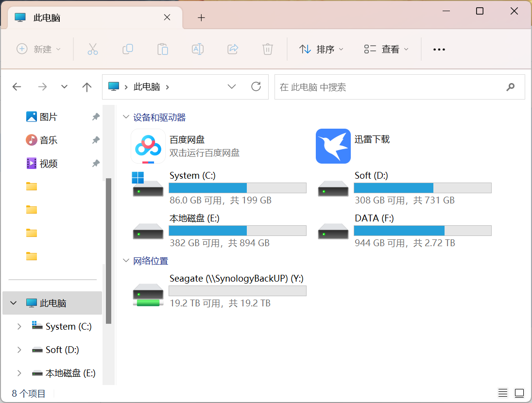Click chevron after 此电脑 breadcrumb
Image resolution: width=532 pixels, height=403 pixels.
point(168,87)
